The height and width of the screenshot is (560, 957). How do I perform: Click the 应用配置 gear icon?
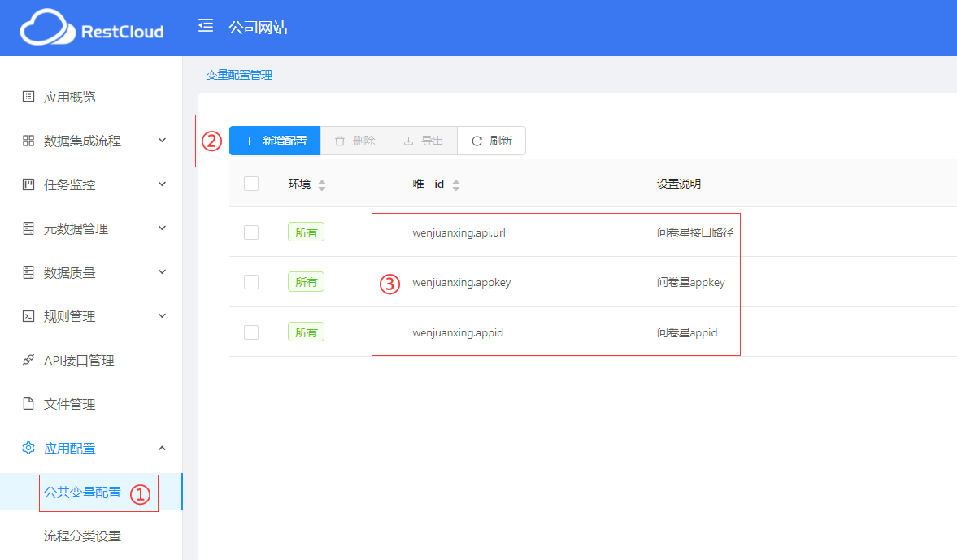coord(28,448)
